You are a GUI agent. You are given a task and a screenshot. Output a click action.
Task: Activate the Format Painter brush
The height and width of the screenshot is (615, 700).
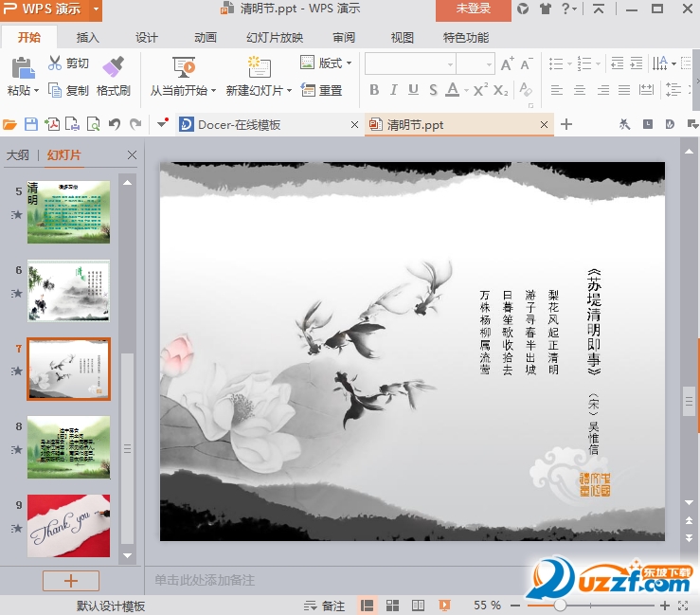tap(114, 66)
